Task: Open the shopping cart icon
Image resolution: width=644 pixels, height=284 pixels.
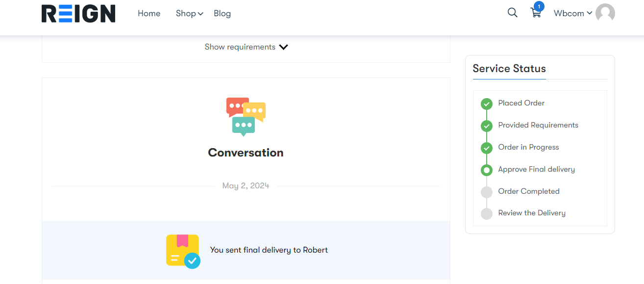Action: 536,13
